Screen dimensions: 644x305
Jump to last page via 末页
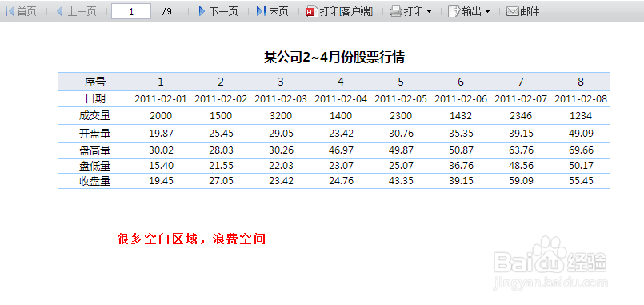[x=272, y=11]
